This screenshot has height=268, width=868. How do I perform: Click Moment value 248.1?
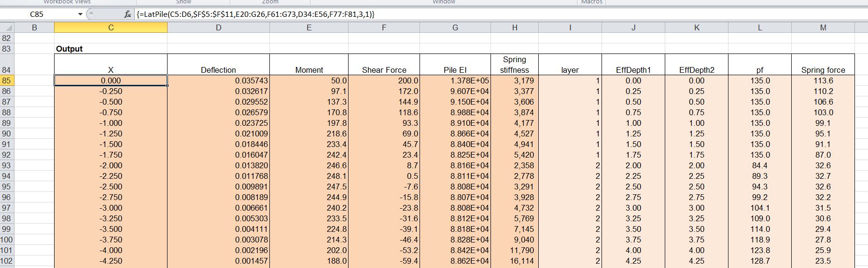(309, 176)
